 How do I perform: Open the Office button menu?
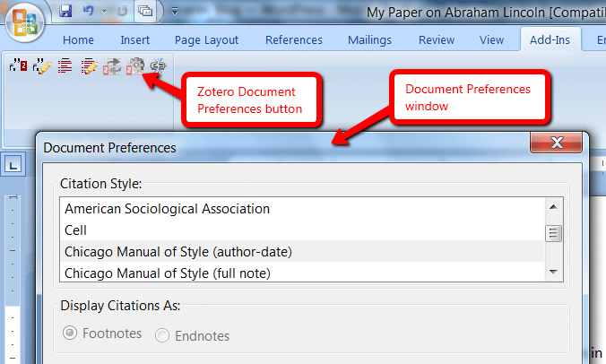pos(25,22)
